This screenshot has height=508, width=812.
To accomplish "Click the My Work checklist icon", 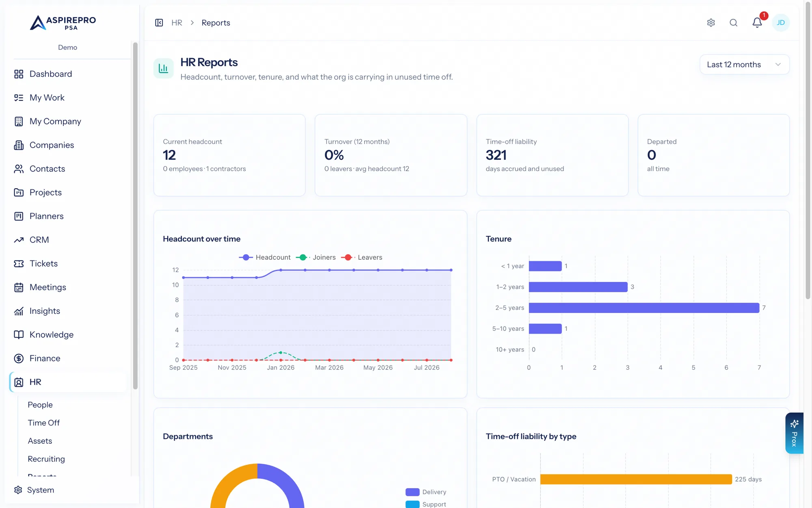I will click(19, 98).
